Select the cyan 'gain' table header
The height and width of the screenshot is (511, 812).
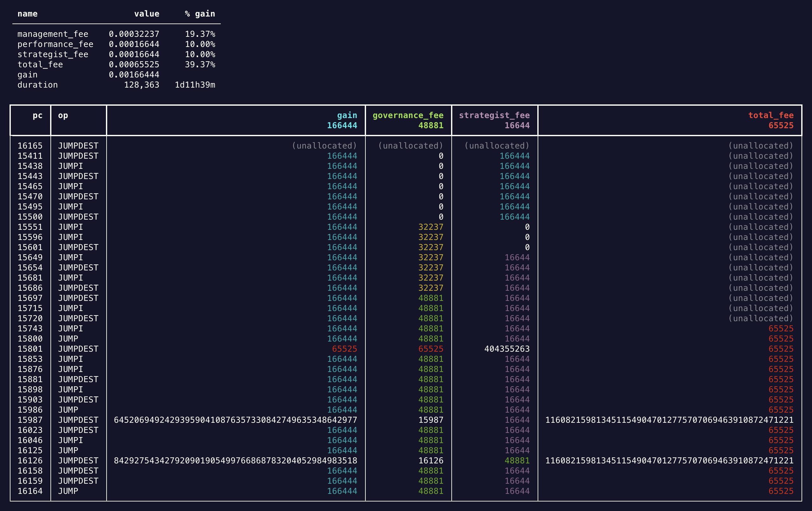[347, 116]
